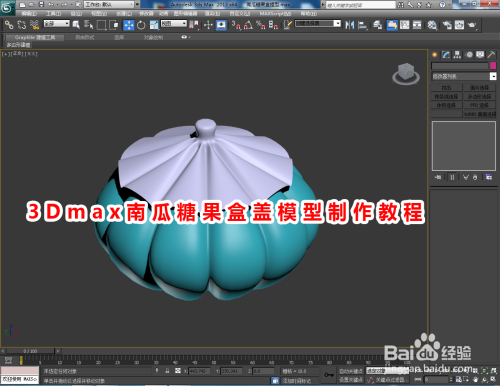Click Edit Named Selection Sets icon

[288, 25]
